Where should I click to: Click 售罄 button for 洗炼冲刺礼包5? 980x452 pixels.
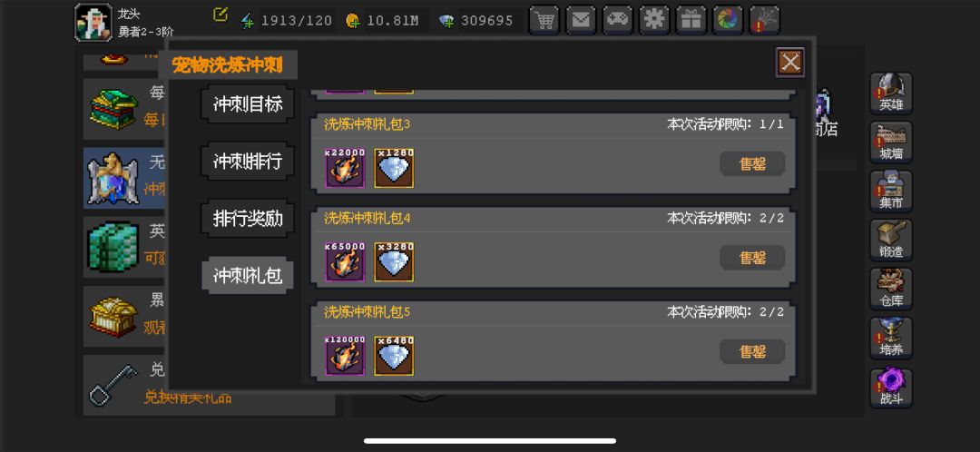coord(752,351)
